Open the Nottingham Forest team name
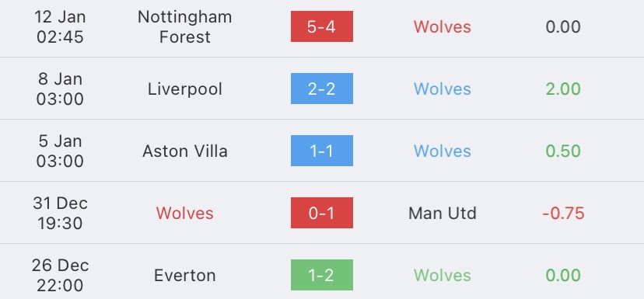Viewport: 644px width, 299px height. (185, 26)
